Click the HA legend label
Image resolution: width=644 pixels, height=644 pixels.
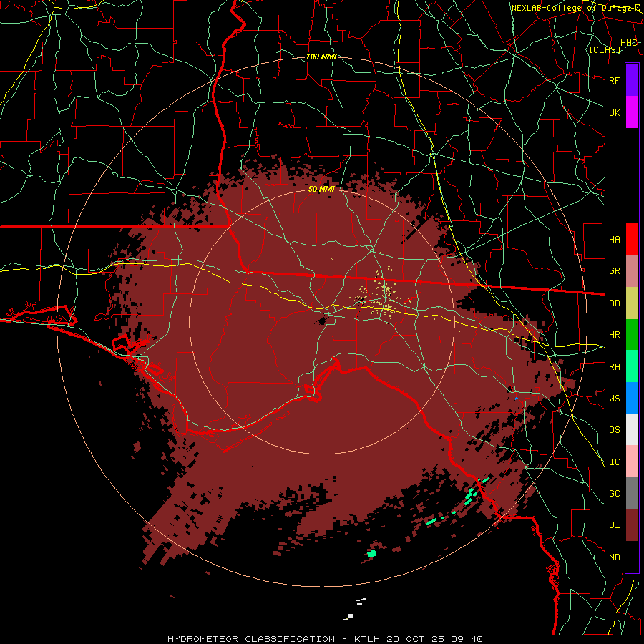coord(614,239)
